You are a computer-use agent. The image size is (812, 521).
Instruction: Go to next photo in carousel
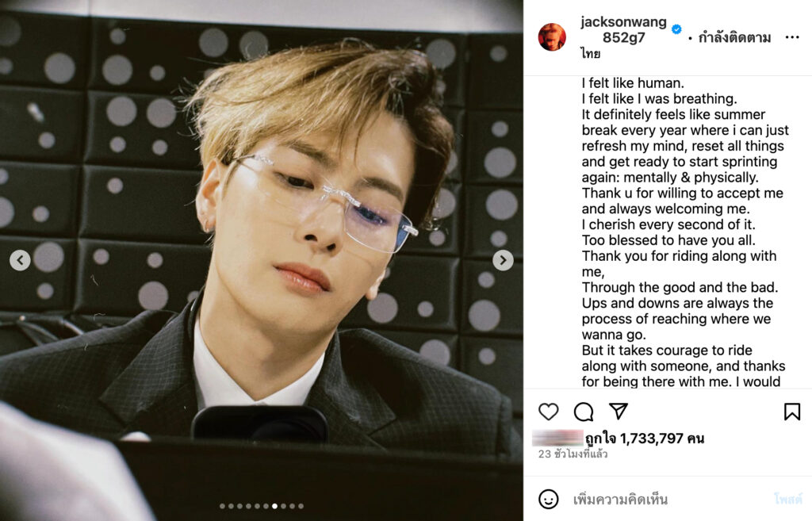coord(503,260)
